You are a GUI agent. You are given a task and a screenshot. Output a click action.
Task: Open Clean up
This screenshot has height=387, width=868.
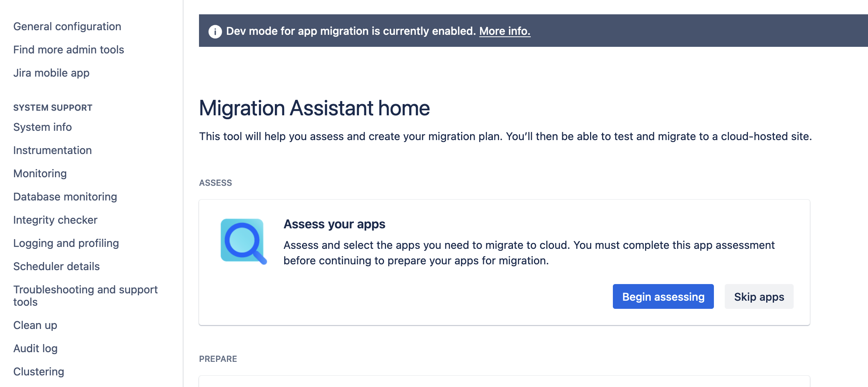click(35, 325)
